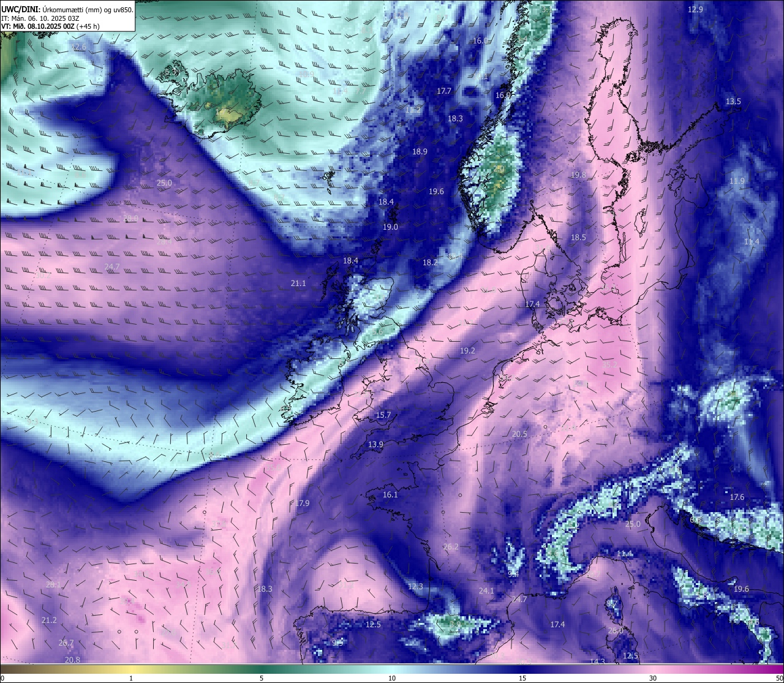
Task: Click the 17.6 value label
Action: pos(737,497)
